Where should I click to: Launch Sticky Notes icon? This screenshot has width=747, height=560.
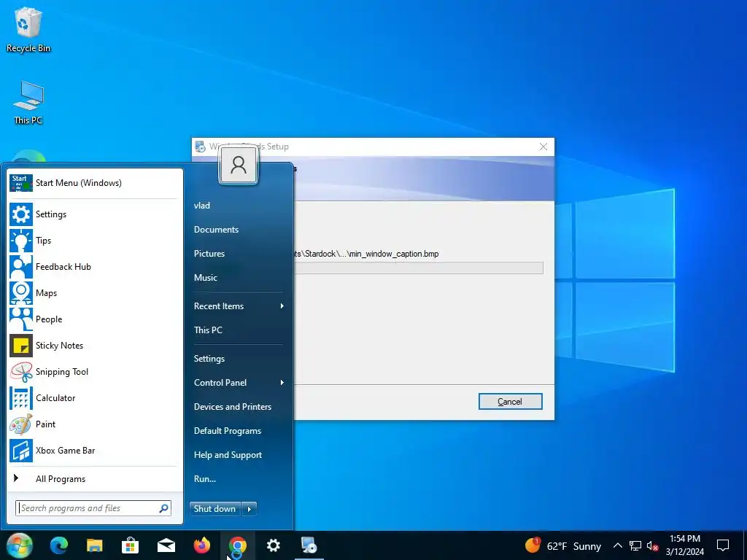[x=21, y=345]
